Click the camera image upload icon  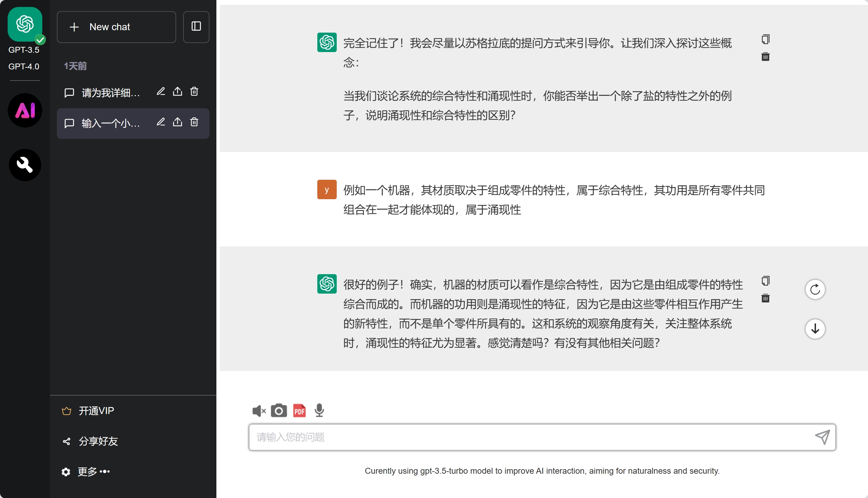tap(278, 411)
